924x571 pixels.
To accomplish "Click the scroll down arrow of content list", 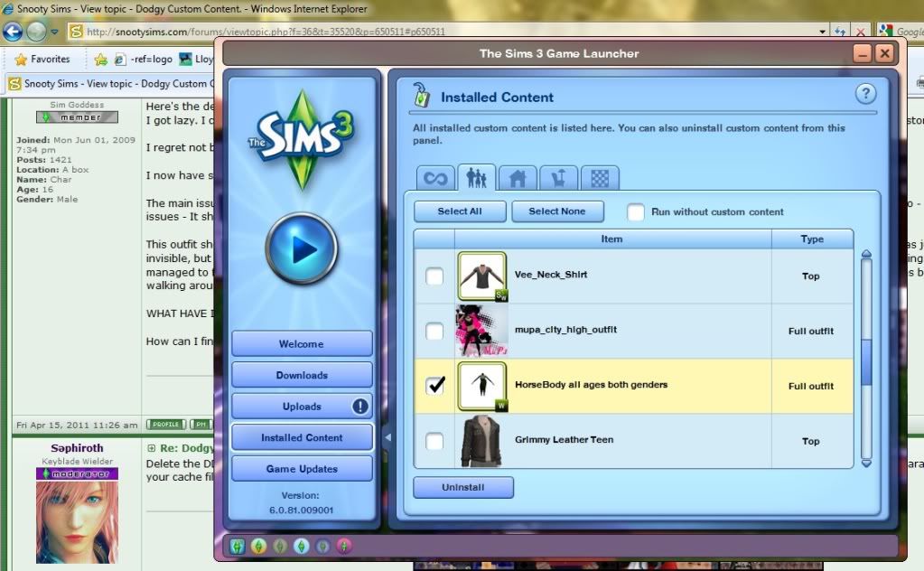I will pyautogui.click(x=866, y=463).
